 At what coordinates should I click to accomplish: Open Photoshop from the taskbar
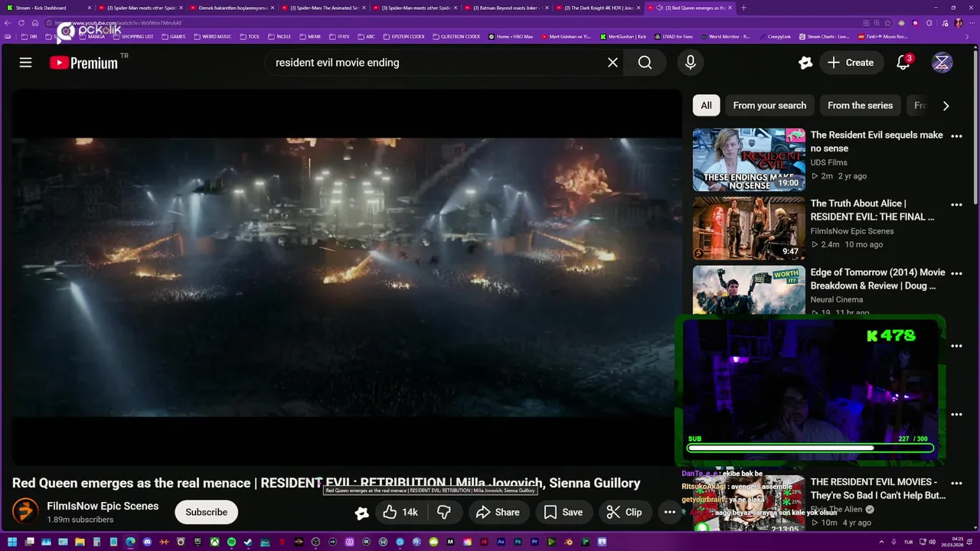518,542
